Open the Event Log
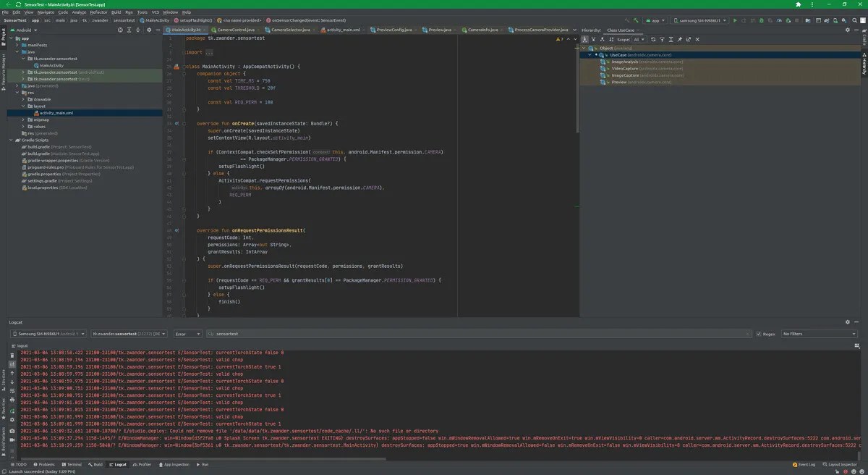This screenshot has height=475, width=868. (x=804, y=464)
